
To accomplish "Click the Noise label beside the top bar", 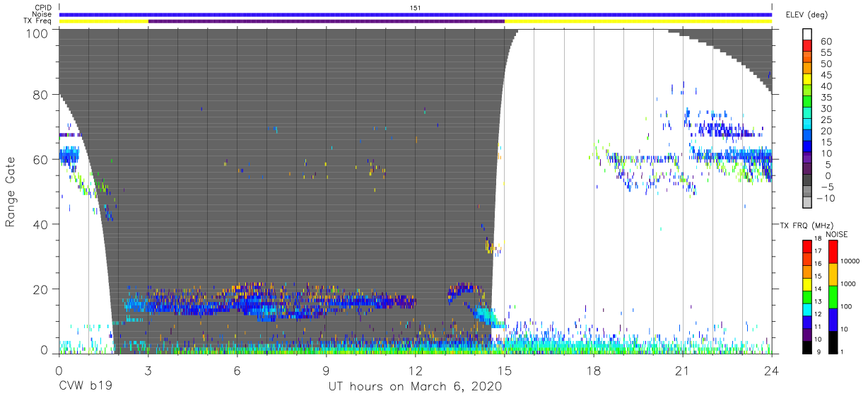I will coord(42,14).
